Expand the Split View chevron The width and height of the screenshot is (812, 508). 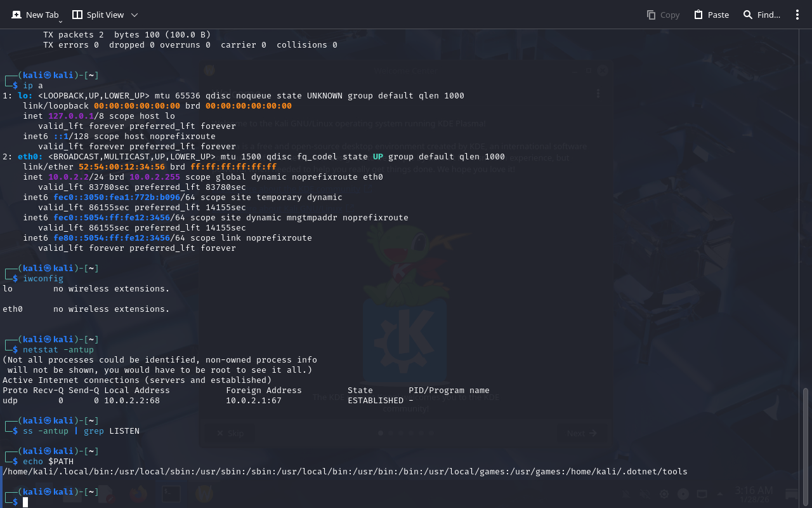134,15
